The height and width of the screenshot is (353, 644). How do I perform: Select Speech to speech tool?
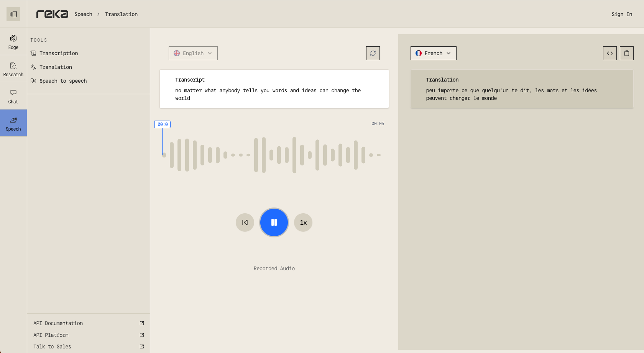pos(63,81)
